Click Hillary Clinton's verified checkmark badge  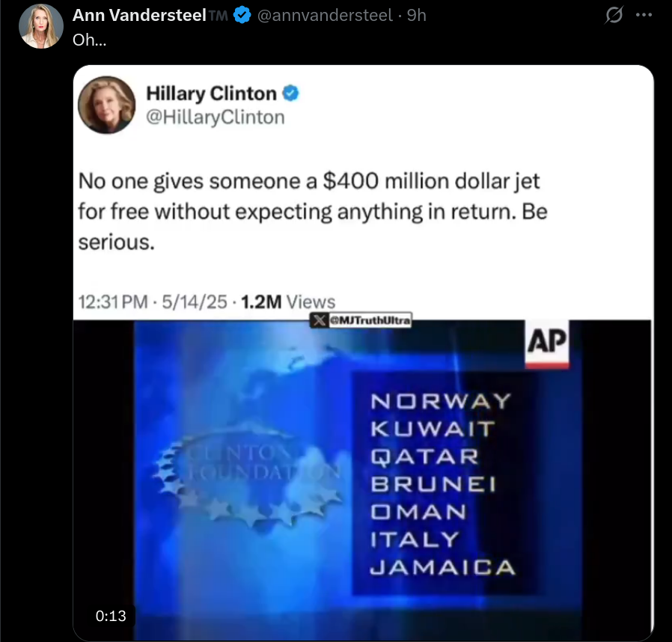coord(290,93)
